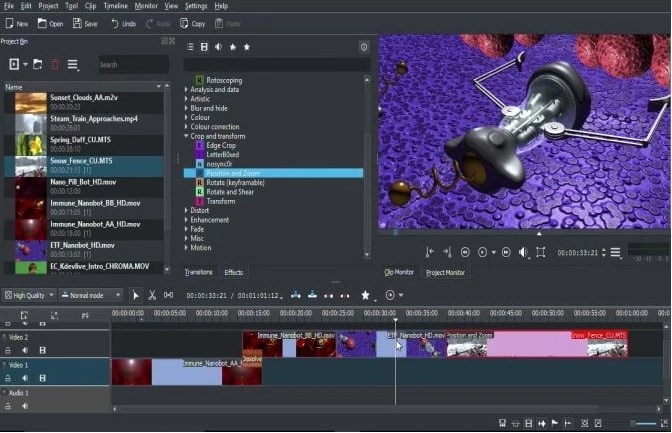Click the add folder icon in Project Bin

38,64
